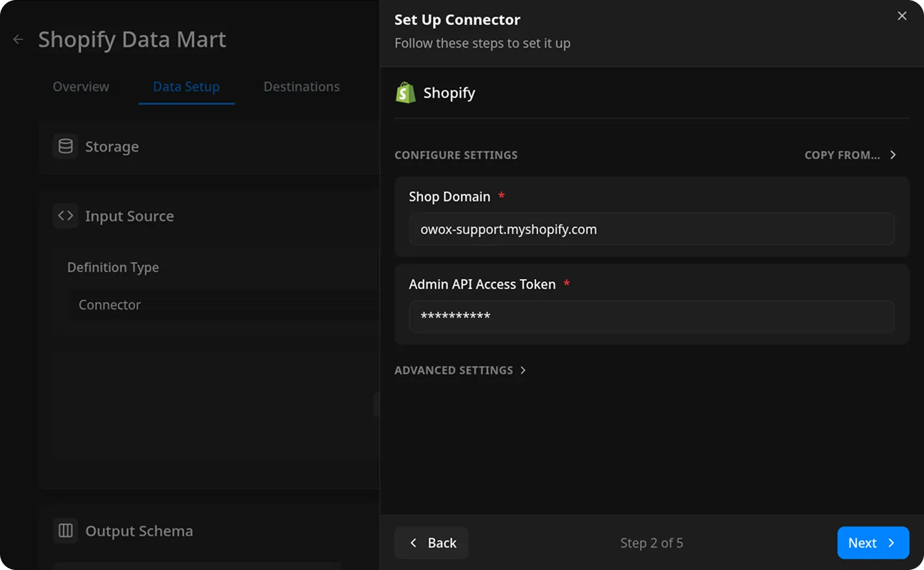Click the Output Schema table icon
The image size is (924, 570).
coord(65,531)
